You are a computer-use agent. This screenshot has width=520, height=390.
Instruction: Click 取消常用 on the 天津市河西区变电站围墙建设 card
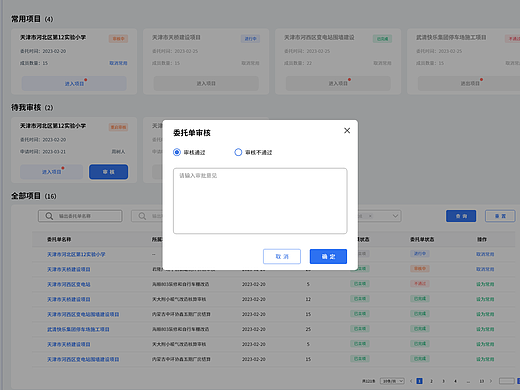point(382,63)
